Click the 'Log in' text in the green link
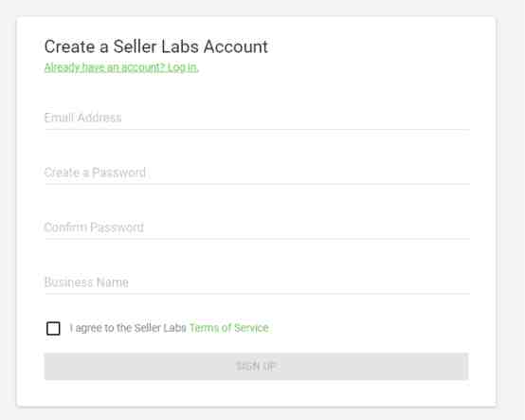 pyautogui.click(x=183, y=67)
